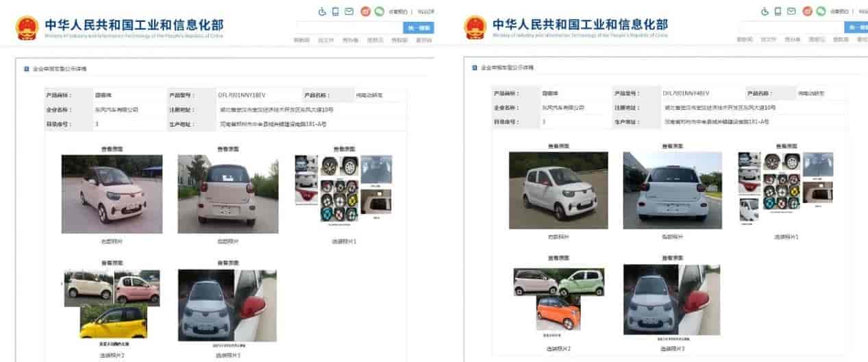Click 查看原图 link above the pink car front photo
The image size is (868, 362).
pyautogui.click(x=112, y=148)
